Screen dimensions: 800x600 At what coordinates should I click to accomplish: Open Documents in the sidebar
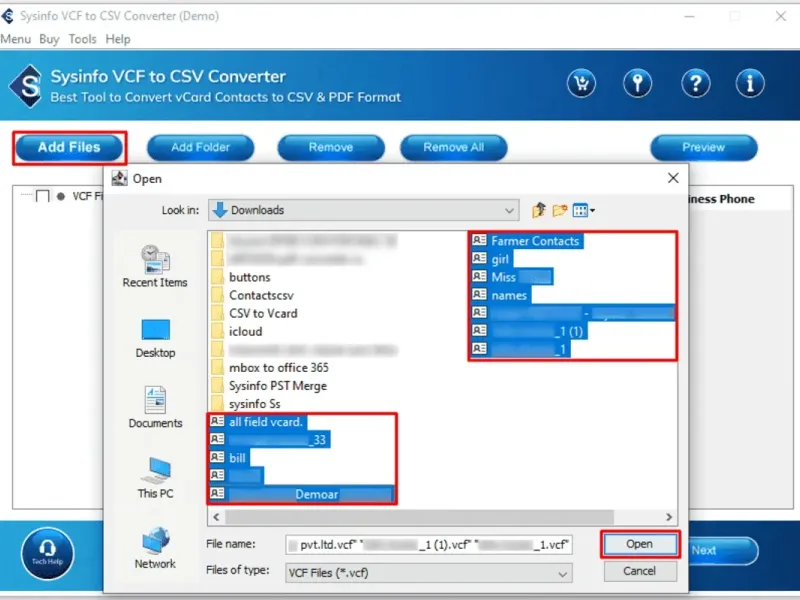155,407
